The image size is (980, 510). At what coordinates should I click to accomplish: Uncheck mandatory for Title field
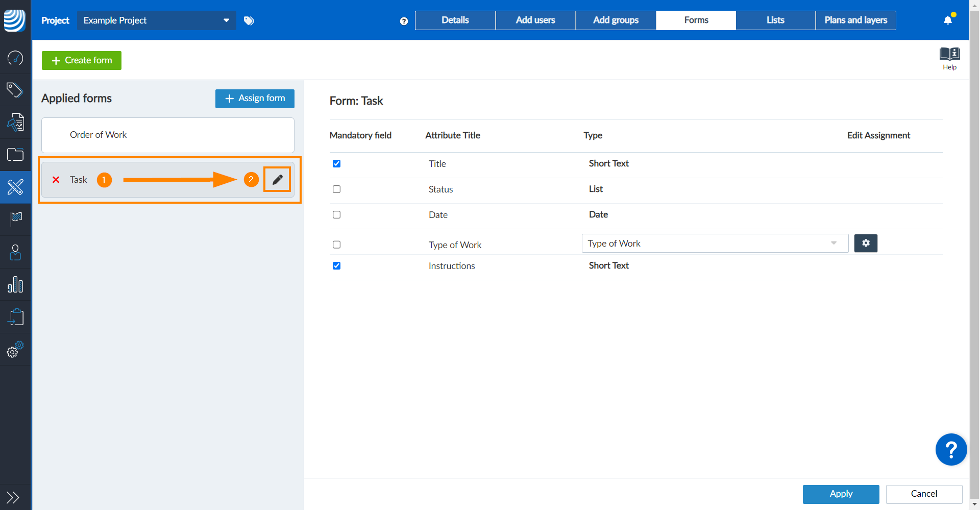point(336,164)
